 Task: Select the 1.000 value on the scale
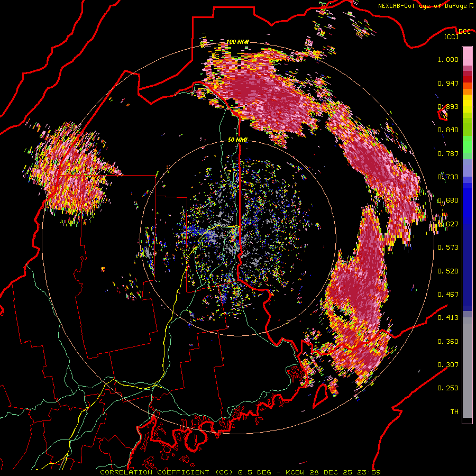(448, 59)
